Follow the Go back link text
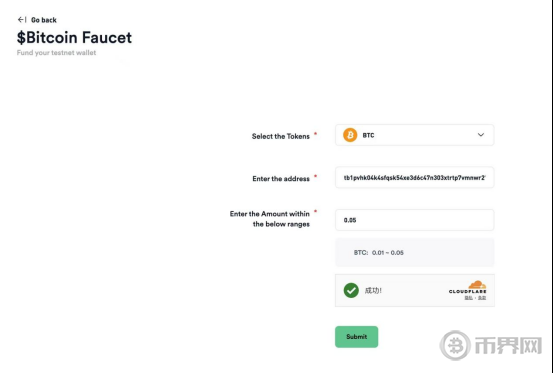The height and width of the screenshot is (373, 553). (44, 20)
